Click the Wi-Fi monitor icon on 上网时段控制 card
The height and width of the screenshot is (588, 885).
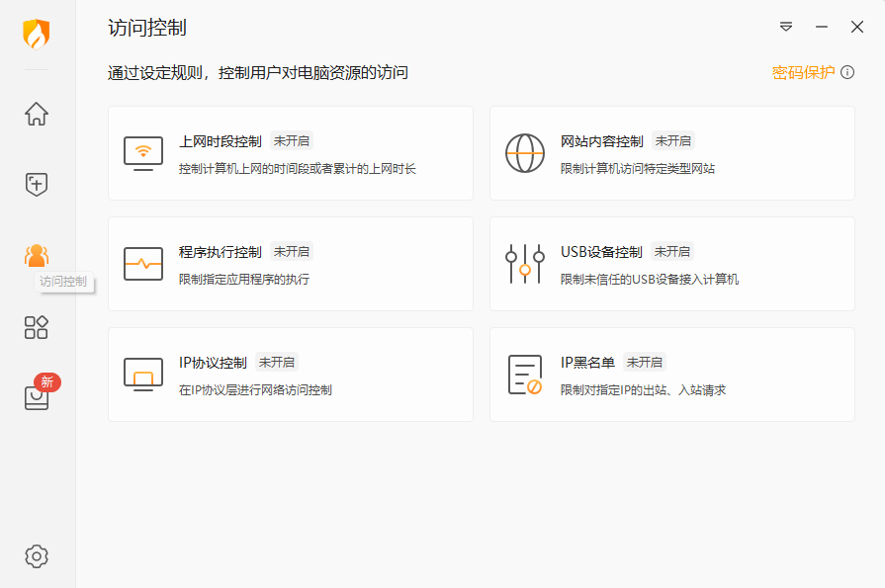coord(143,152)
